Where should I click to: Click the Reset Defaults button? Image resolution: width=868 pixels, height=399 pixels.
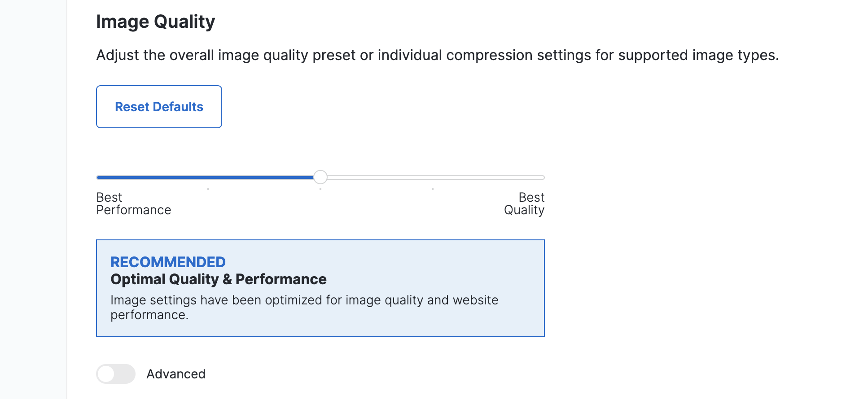[159, 107]
